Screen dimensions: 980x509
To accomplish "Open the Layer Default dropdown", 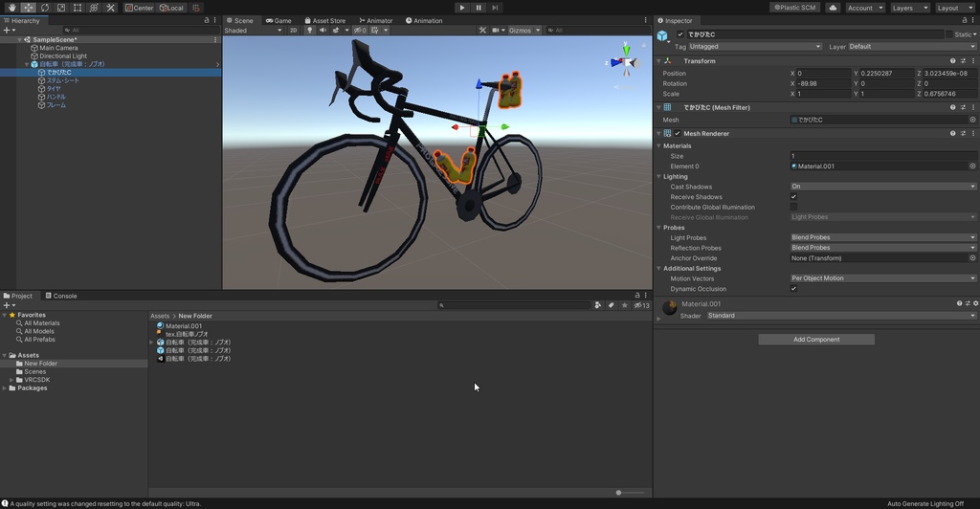I will click(912, 46).
